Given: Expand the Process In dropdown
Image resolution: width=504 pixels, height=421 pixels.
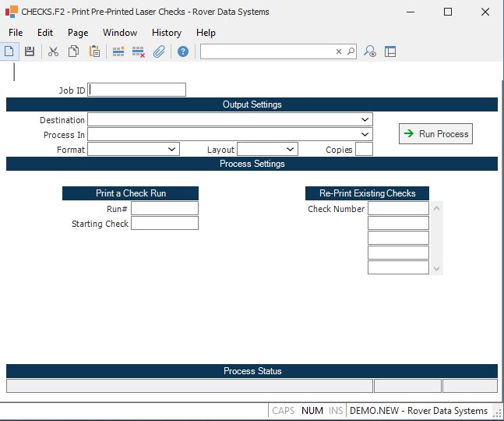Looking at the screenshot, I should tap(365, 135).
